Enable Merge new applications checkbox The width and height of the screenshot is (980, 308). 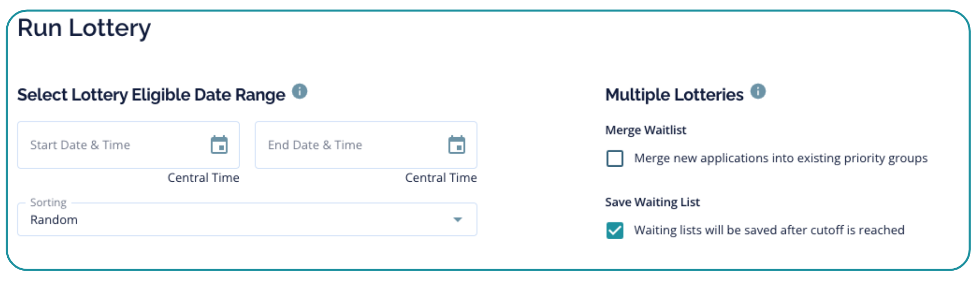tap(615, 158)
